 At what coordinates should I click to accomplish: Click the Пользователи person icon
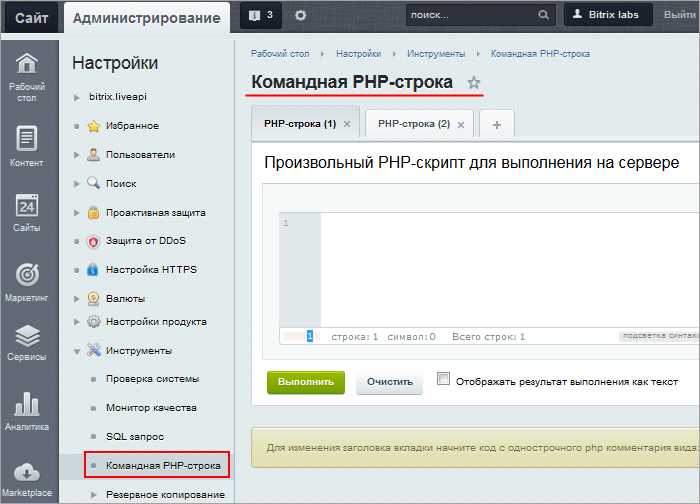click(93, 155)
